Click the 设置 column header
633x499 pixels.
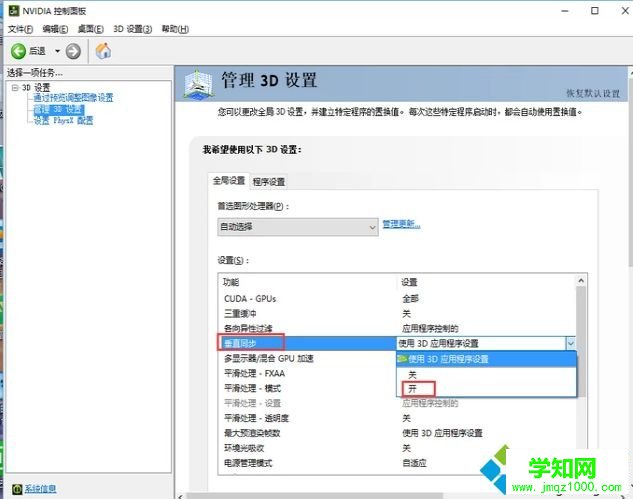point(409,282)
